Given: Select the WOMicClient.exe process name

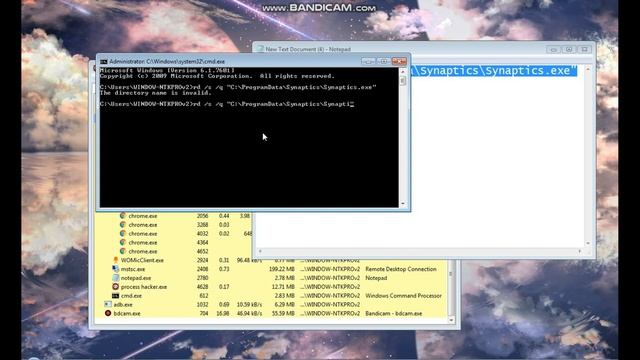Looking at the screenshot, I should click(x=142, y=260).
